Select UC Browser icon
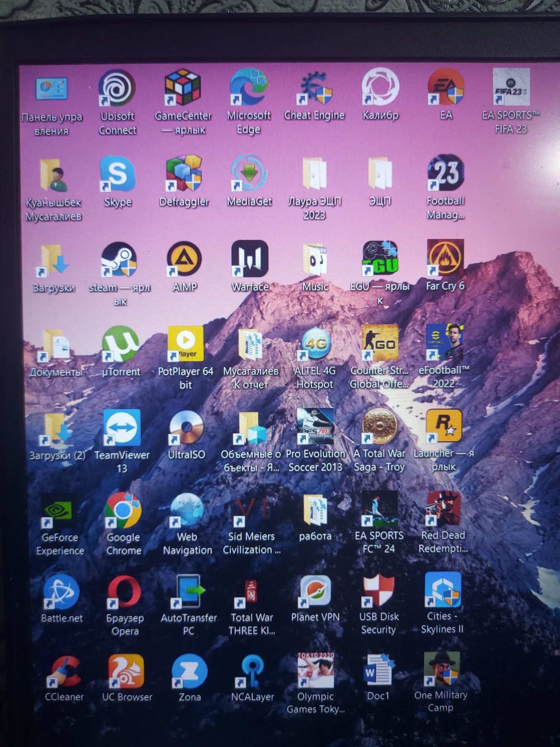Image resolution: width=560 pixels, height=747 pixels. (x=126, y=671)
